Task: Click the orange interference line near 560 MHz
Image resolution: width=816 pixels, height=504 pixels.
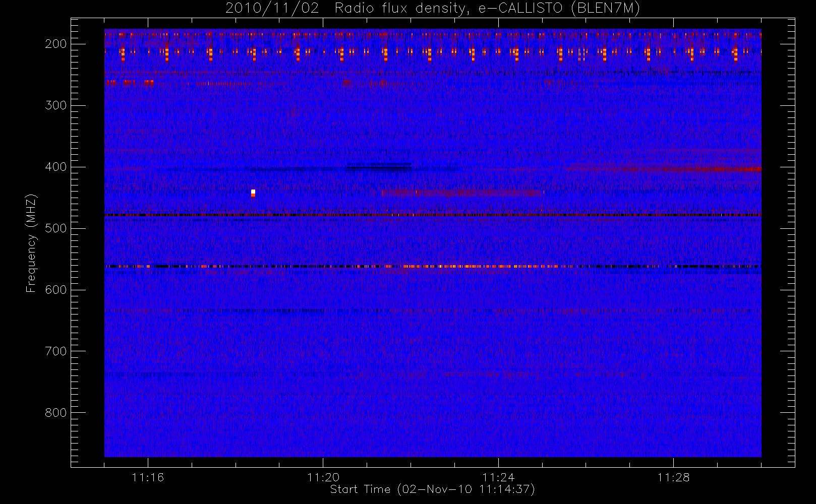Action: click(x=433, y=266)
